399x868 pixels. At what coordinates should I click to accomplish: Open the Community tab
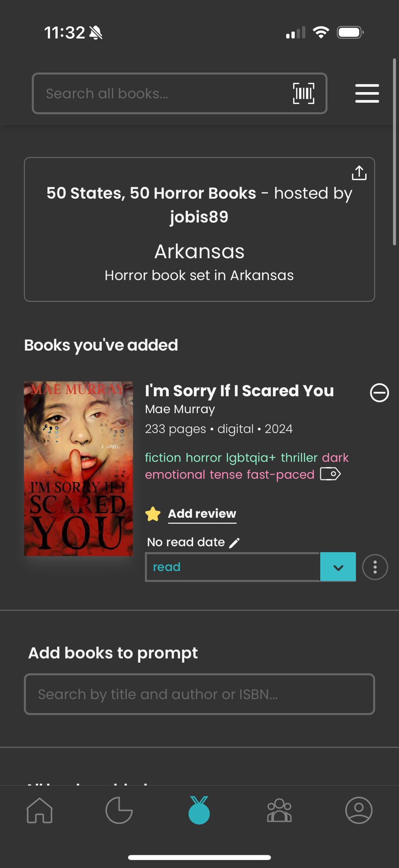click(x=279, y=810)
